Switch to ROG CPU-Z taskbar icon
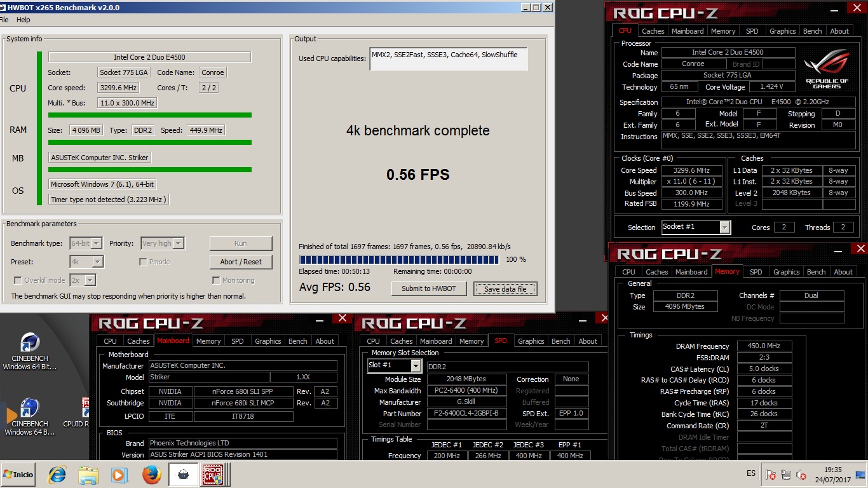This screenshot has height=488, width=868. pyautogui.click(x=212, y=475)
